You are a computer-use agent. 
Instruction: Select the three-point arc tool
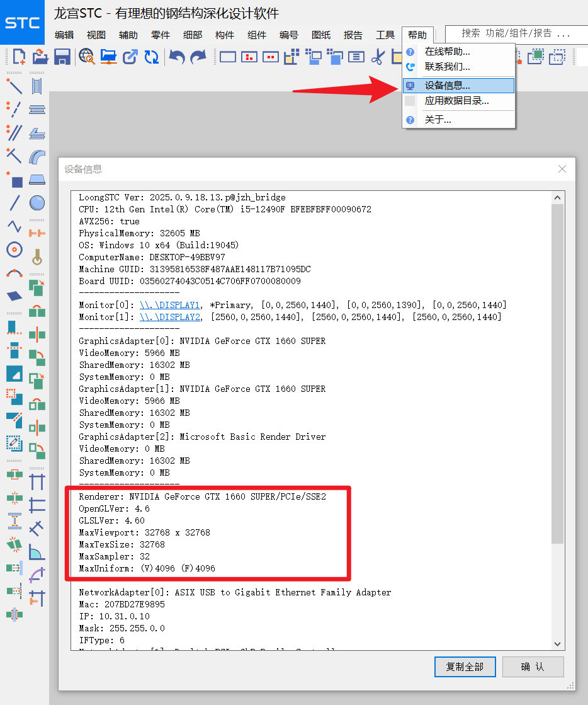[14, 274]
